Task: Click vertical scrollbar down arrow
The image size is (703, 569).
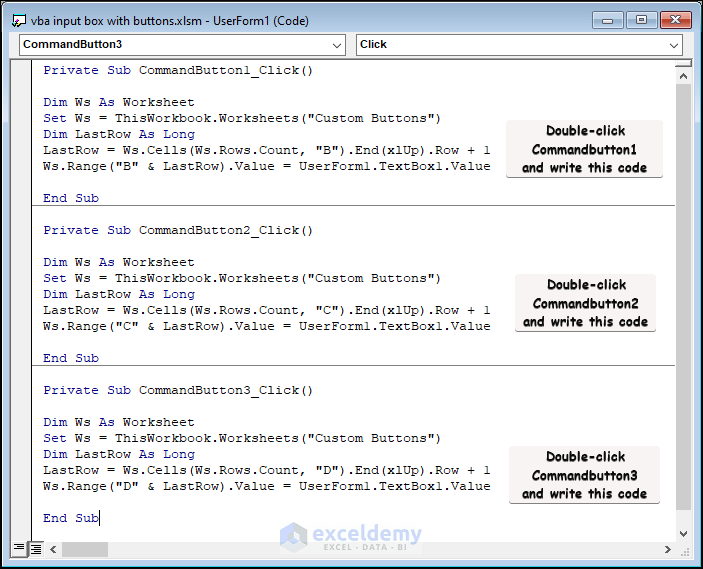Action: tap(683, 534)
